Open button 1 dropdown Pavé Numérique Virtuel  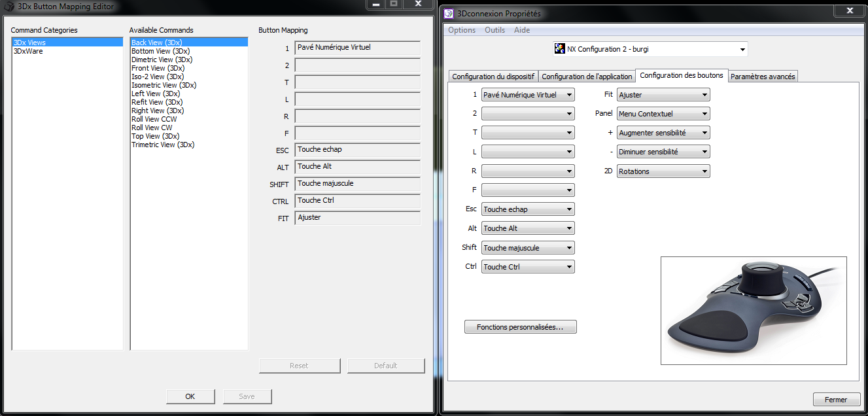click(x=528, y=95)
